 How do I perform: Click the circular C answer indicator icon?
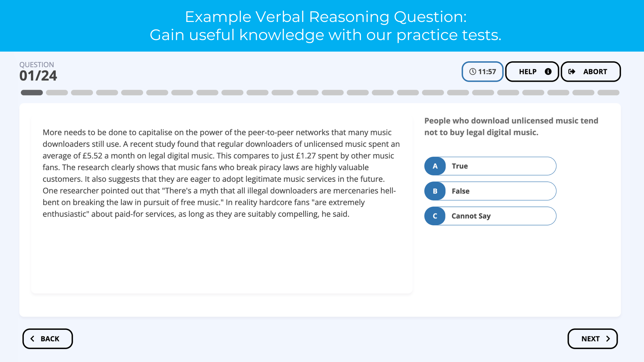click(435, 216)
